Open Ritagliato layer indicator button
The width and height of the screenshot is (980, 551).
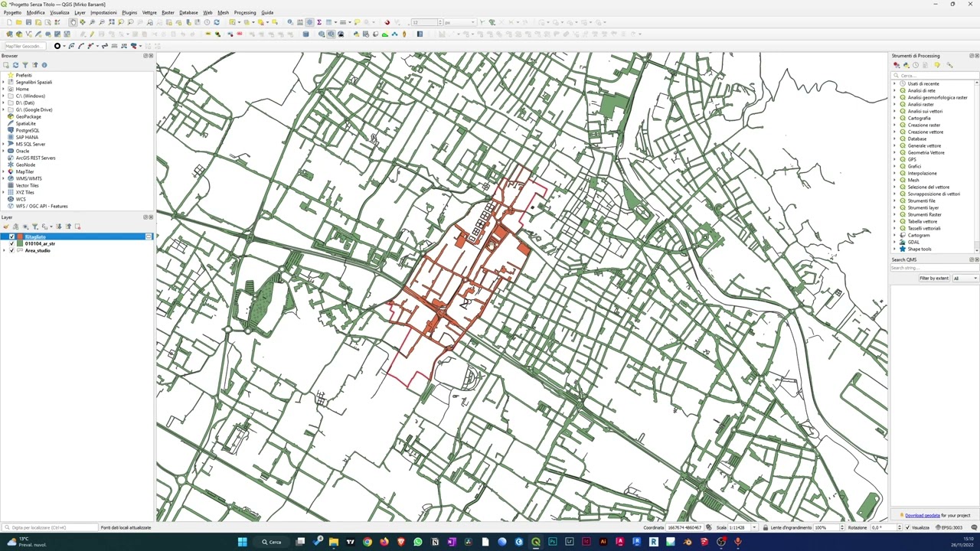[x=149, y=236]
